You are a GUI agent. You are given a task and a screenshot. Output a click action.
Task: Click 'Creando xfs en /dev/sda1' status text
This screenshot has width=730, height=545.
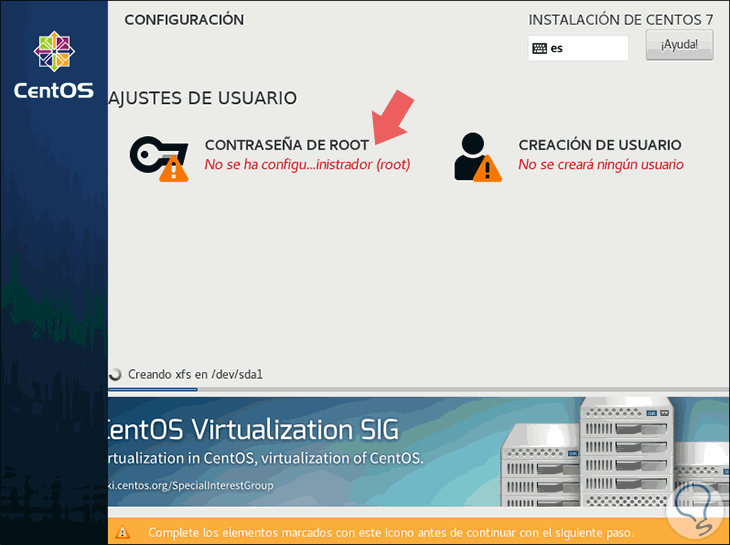click(x=196, y=374)
